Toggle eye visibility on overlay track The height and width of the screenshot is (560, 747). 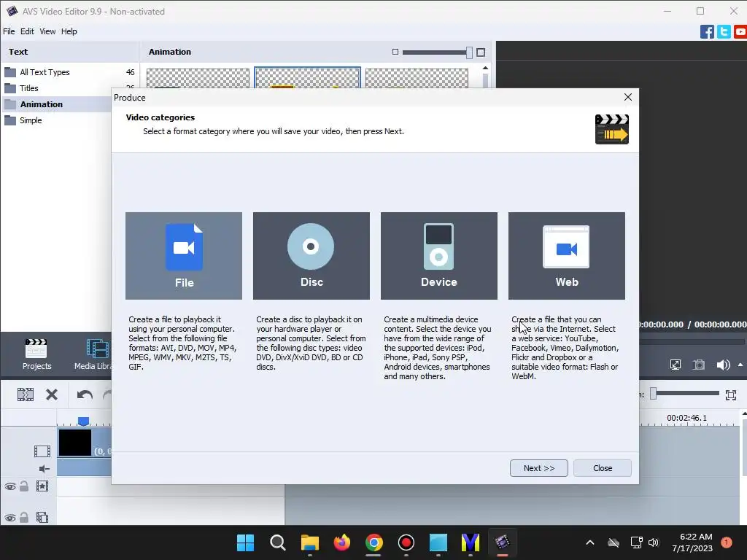click(10, 518)
